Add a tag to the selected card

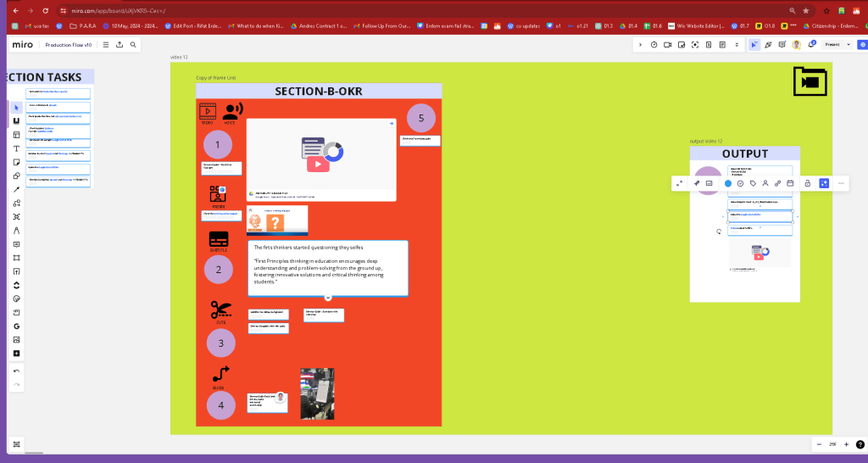coord(753,183)
